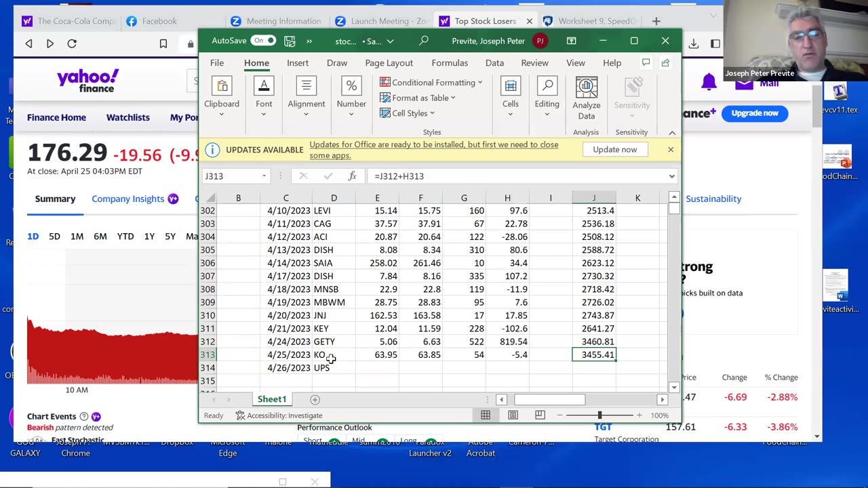
Task: Collapse the Excel ribbon chevron
Action: point(672,133)
